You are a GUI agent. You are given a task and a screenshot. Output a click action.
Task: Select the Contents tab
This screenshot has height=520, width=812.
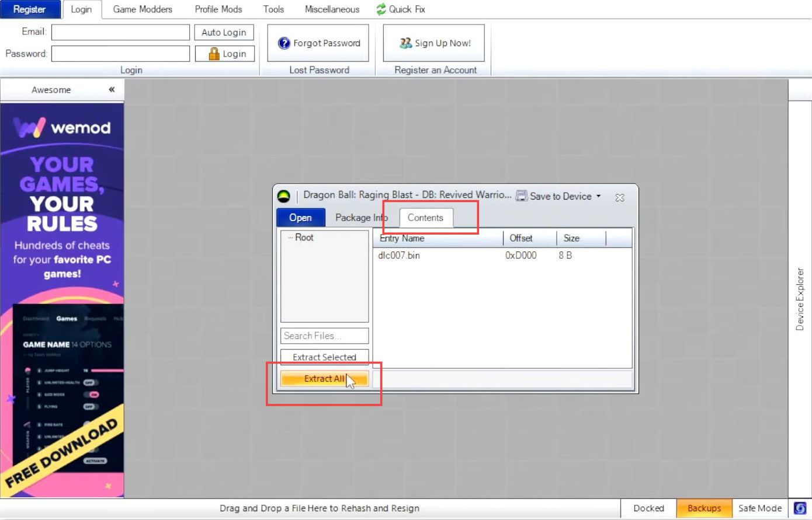(426, 218)
